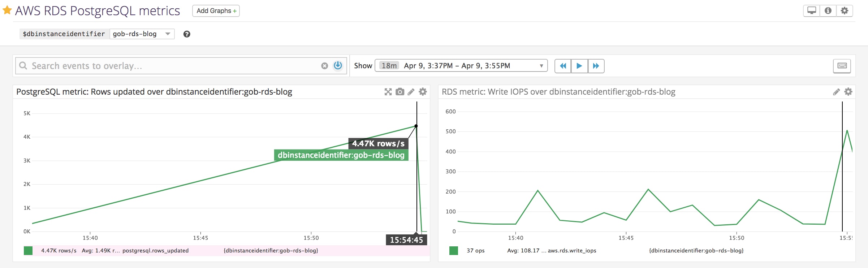Image resolution: width=868 pixels, height=268 pixels.
Task: Click the template variable help question mark
Action: tap(187, 34)
